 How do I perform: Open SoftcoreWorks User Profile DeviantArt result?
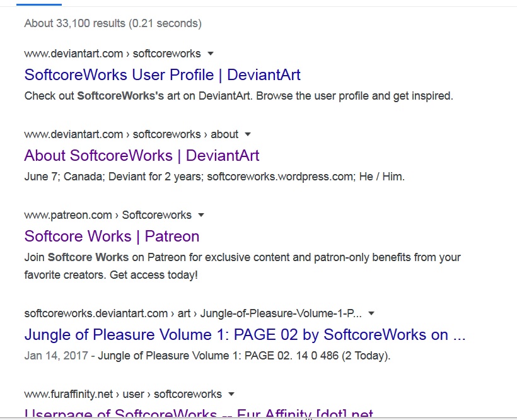(x=162, y=75)
